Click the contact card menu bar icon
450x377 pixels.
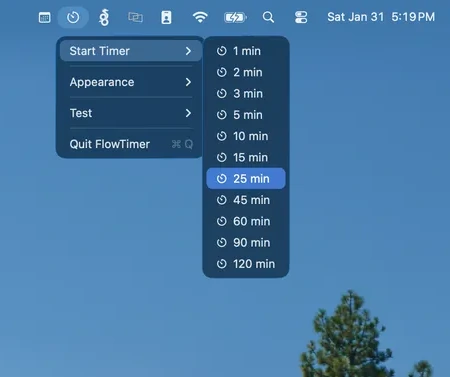[x=166, y=17]
